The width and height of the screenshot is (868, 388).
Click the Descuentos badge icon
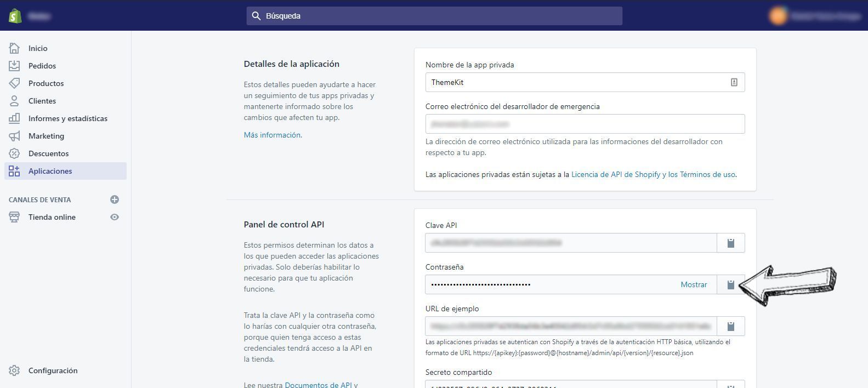tap(14, 153)
